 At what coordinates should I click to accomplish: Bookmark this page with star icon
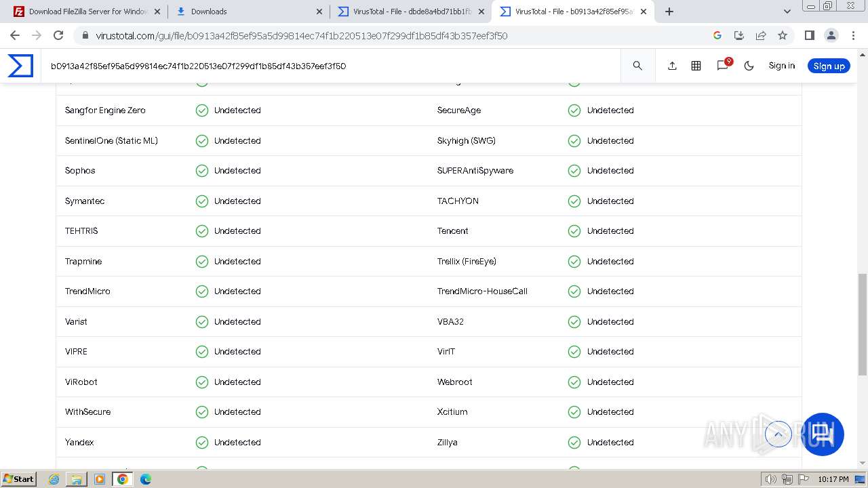(783, 35)
